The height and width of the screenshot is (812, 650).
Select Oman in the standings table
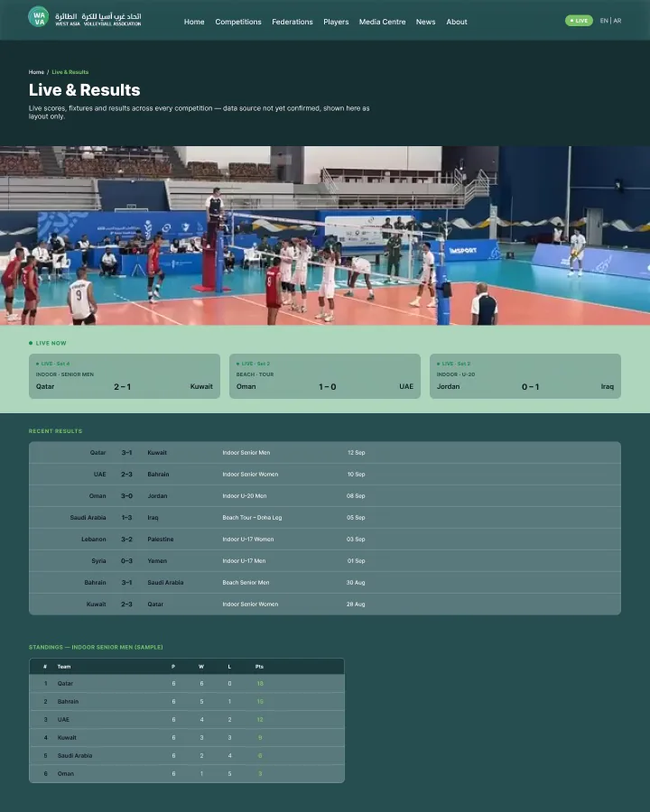(x=187, y=774)
